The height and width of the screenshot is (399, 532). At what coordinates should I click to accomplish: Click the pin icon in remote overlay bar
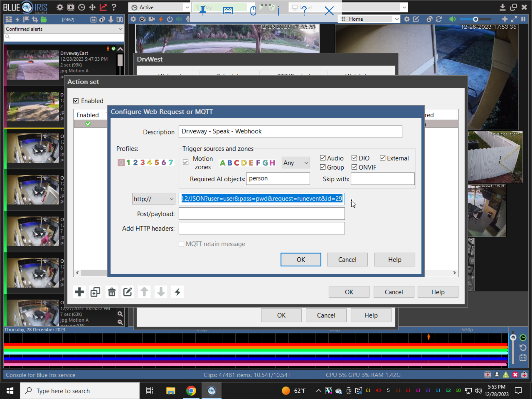click(203, 11)
